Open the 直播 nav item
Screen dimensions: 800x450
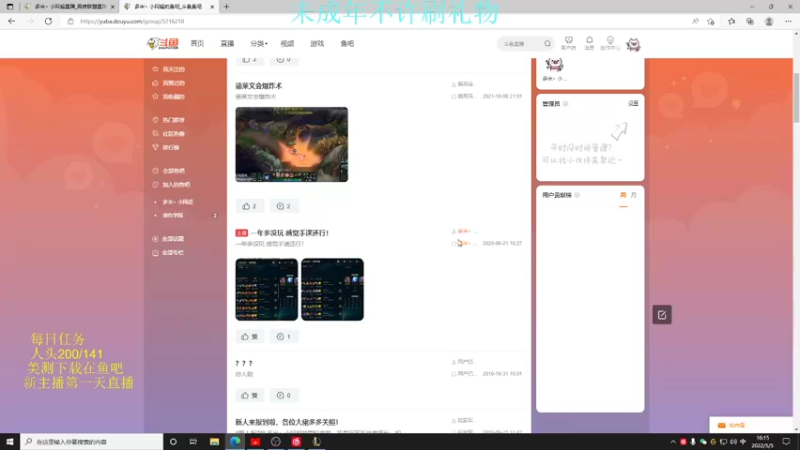coord(227,44)
